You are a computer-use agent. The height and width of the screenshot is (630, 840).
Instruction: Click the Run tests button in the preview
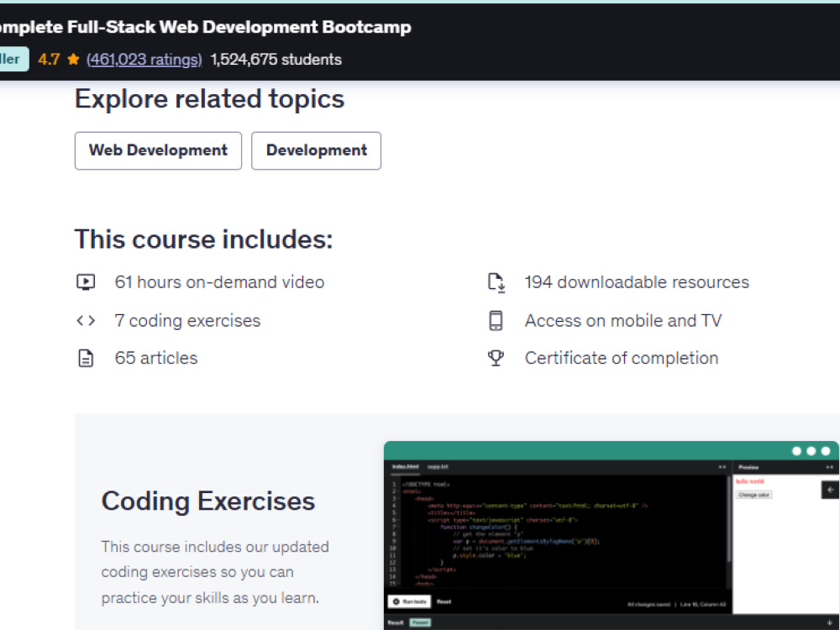pyautogui.click(x=409, y=601)
